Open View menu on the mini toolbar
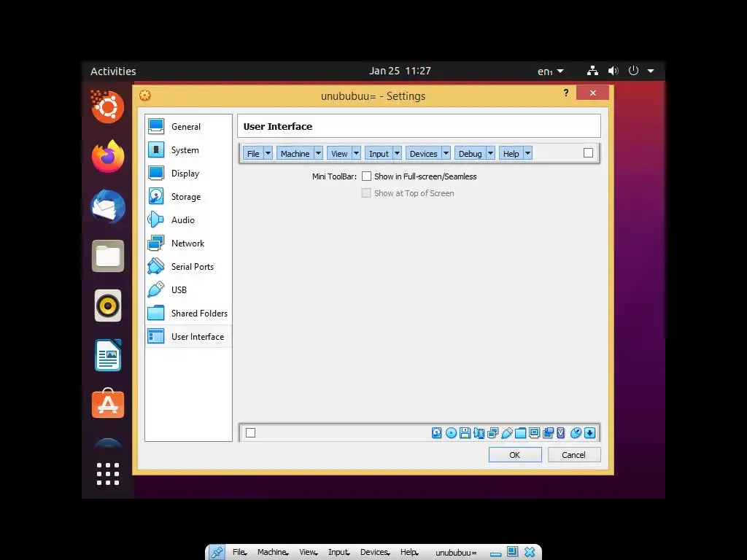The height and width of the screenshot is (560, 747). coord(309,553)
